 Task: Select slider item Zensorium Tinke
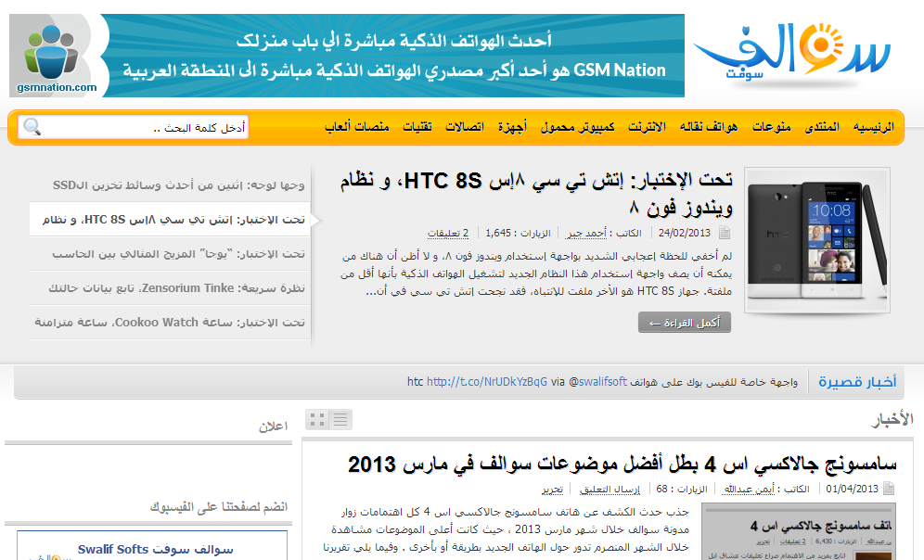[x=177, y=288]
